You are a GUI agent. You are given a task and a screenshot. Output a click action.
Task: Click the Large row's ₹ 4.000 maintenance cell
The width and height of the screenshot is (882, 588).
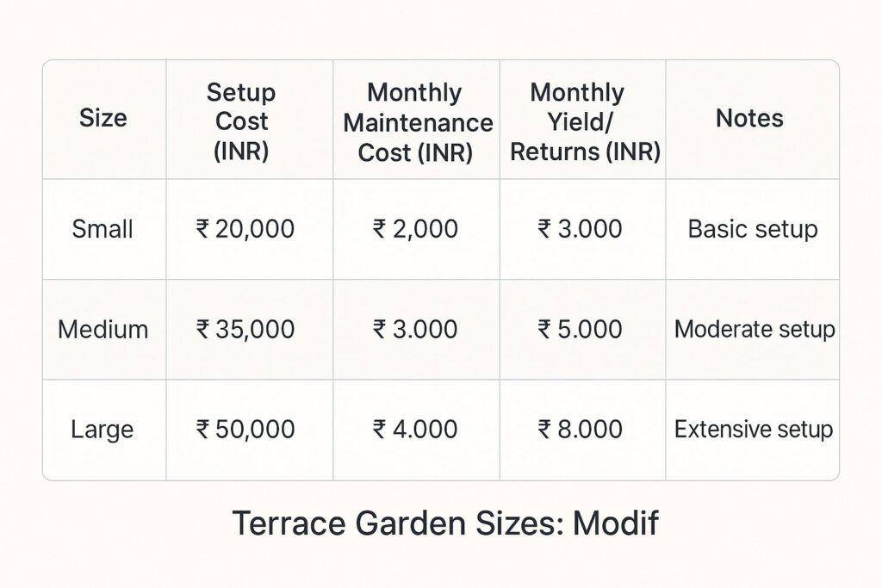pyautogui.click(x=415, y=429)
